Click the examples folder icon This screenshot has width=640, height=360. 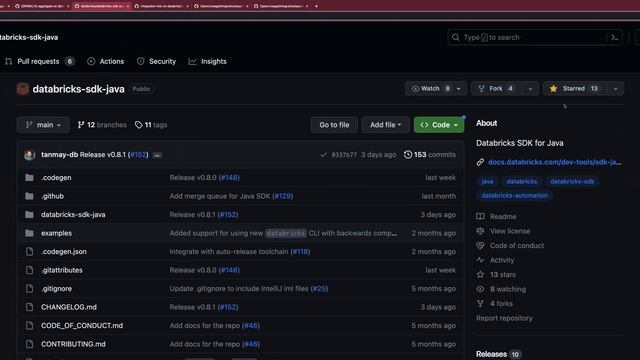coord(29,233)
